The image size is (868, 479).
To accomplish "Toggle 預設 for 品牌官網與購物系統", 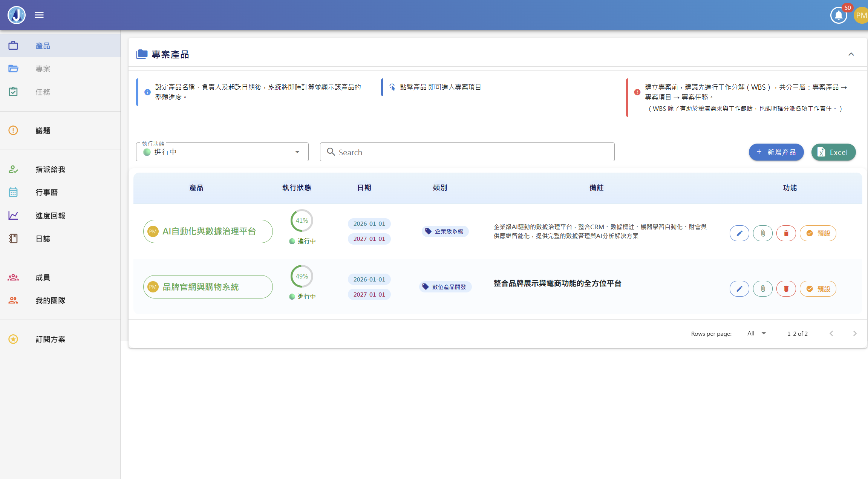I will pos(818,289).
